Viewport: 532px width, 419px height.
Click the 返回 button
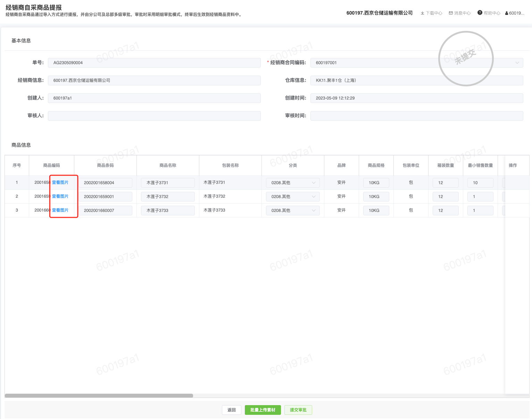pos(232,410)
